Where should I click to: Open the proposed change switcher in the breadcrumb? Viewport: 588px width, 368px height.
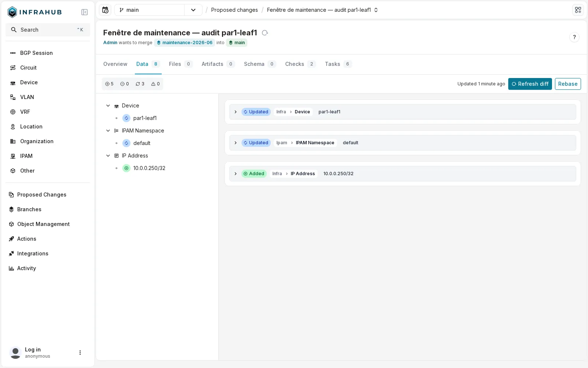376,10
